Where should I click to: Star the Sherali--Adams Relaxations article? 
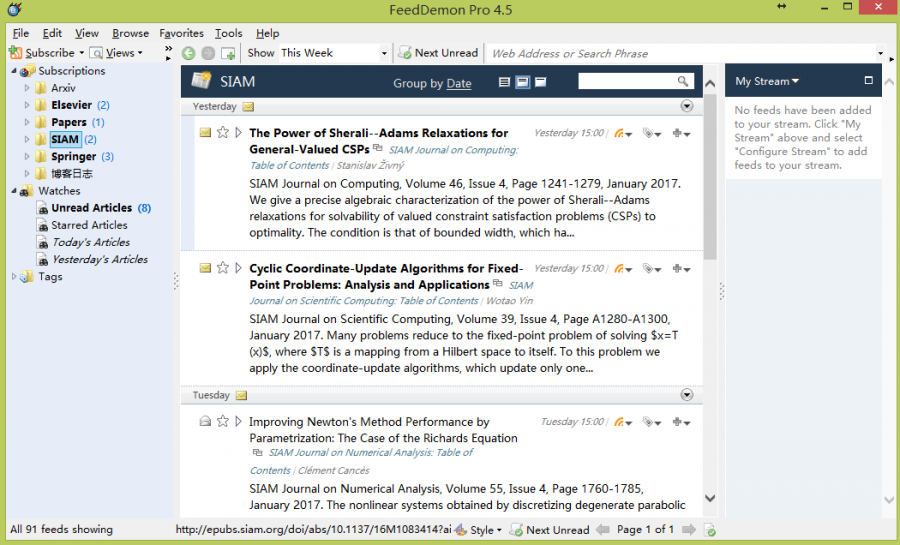[223, 133]
